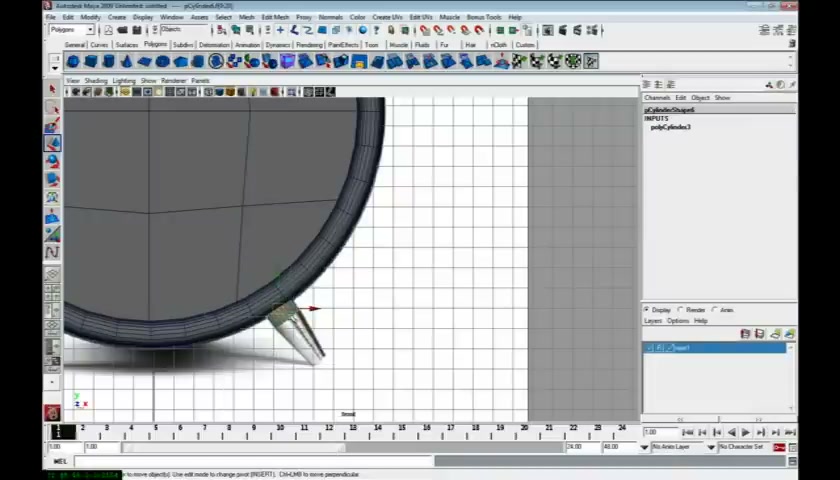Image resolution: width=840 pixels, height=480 pixels.
Task: Open the viewport Shading menu
Action: point(96,81)
